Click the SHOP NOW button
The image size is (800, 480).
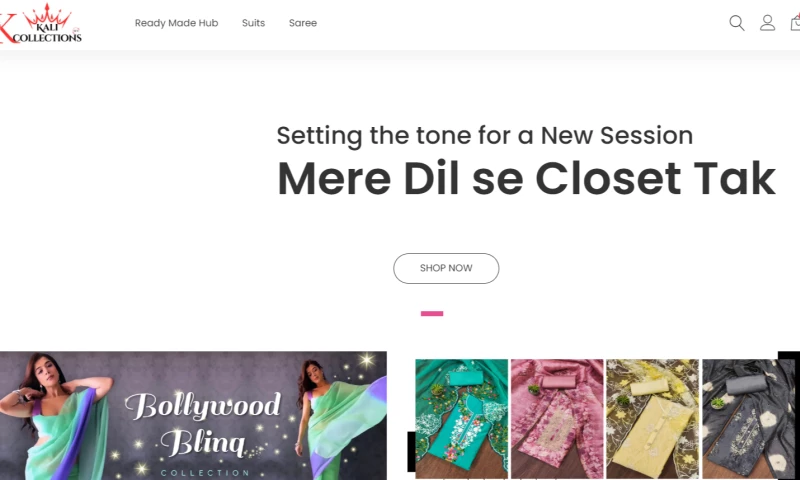tap(446, 268)
